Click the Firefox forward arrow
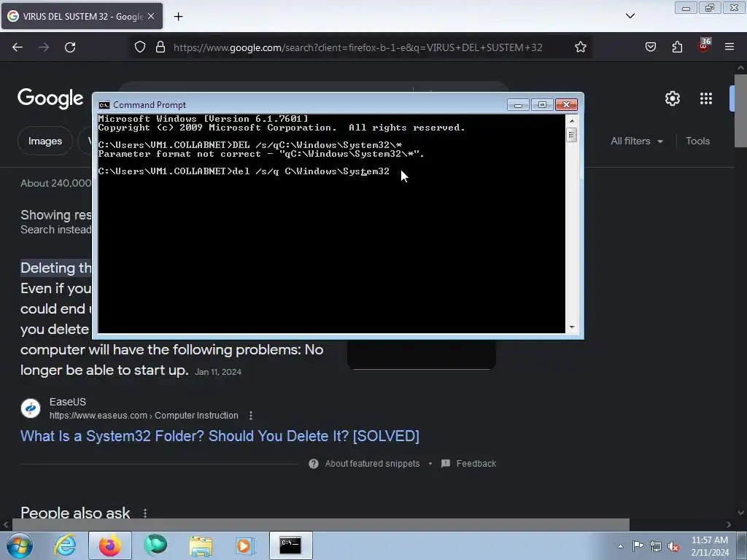The height and width of the screenshot is (560, 747). click(x=44, y=47)
